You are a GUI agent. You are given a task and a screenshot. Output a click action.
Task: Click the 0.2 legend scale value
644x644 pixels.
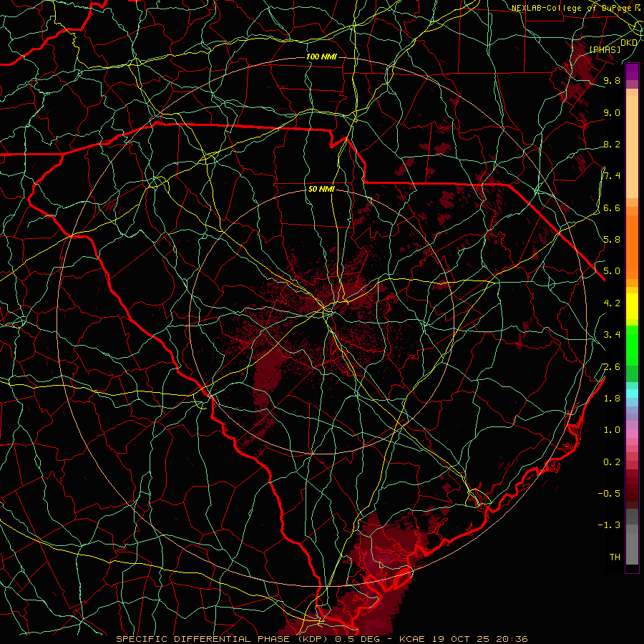pyautogui.click(x=612, y=462)
